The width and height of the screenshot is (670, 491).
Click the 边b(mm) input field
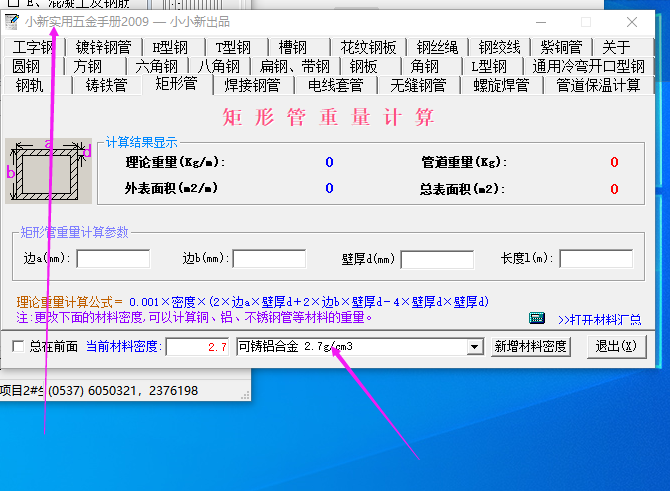(269, 259)
